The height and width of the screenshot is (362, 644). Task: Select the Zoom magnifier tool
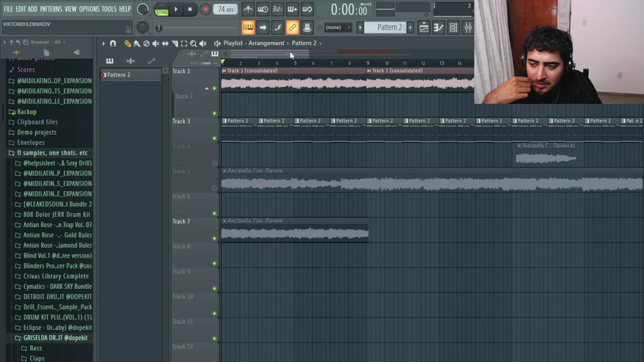click(193, 44)
